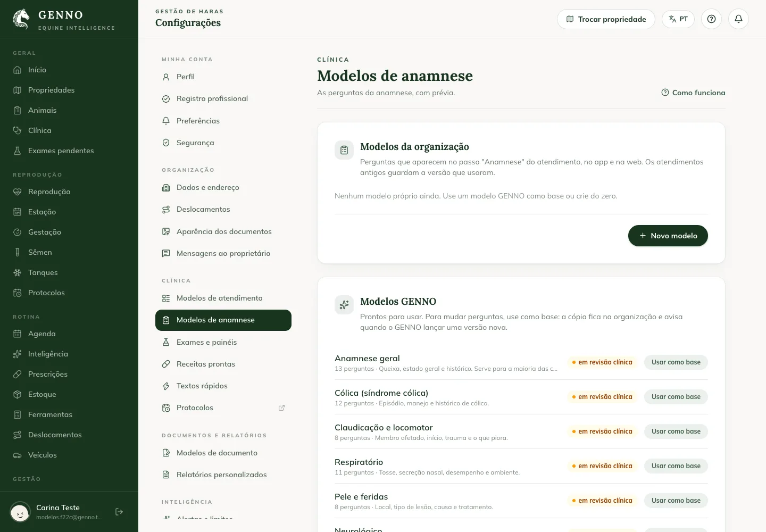Screen dimensions: 766x532
Task: Open notifications bell icon
Action: pyautogui.click(x=738, y=19)
